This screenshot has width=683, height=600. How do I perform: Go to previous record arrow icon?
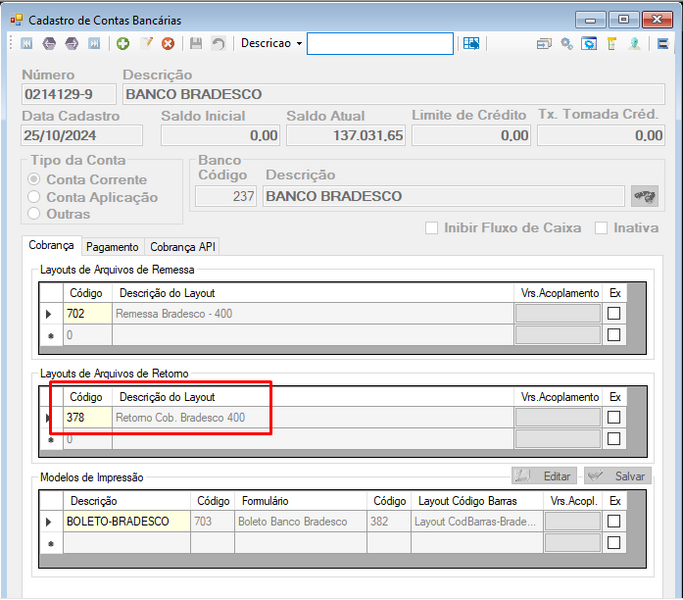[x=49, y=44]
